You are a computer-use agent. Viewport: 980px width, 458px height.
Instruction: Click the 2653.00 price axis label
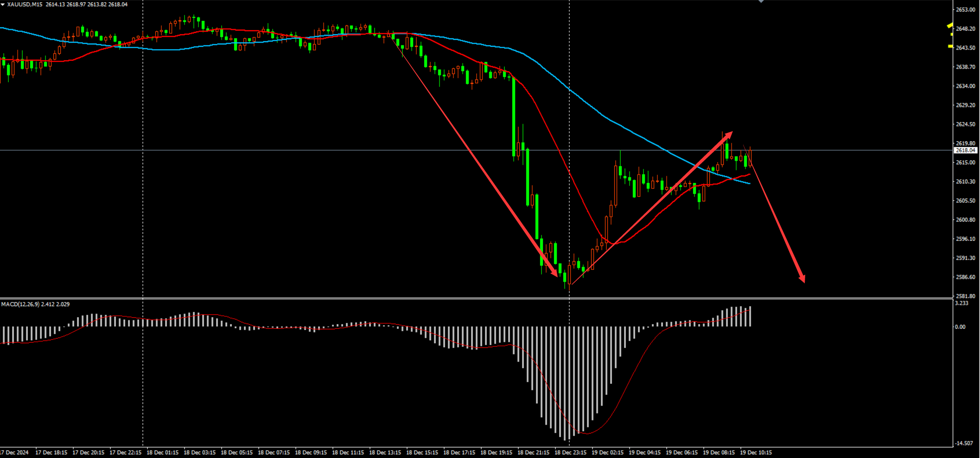coord(966,10)
